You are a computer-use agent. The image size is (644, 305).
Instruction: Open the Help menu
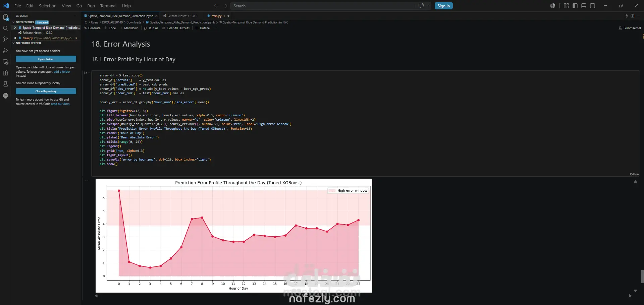[126, 6]
